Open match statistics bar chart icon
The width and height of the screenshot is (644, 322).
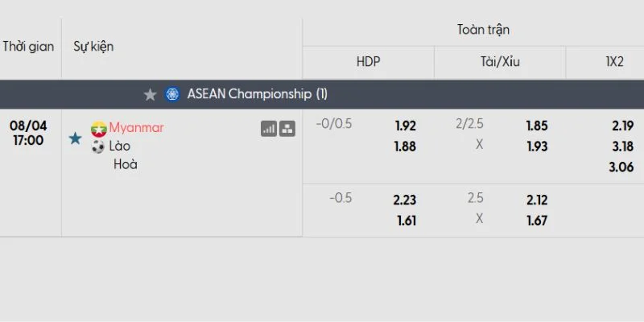pyautogui.click(x=269, y=129)
